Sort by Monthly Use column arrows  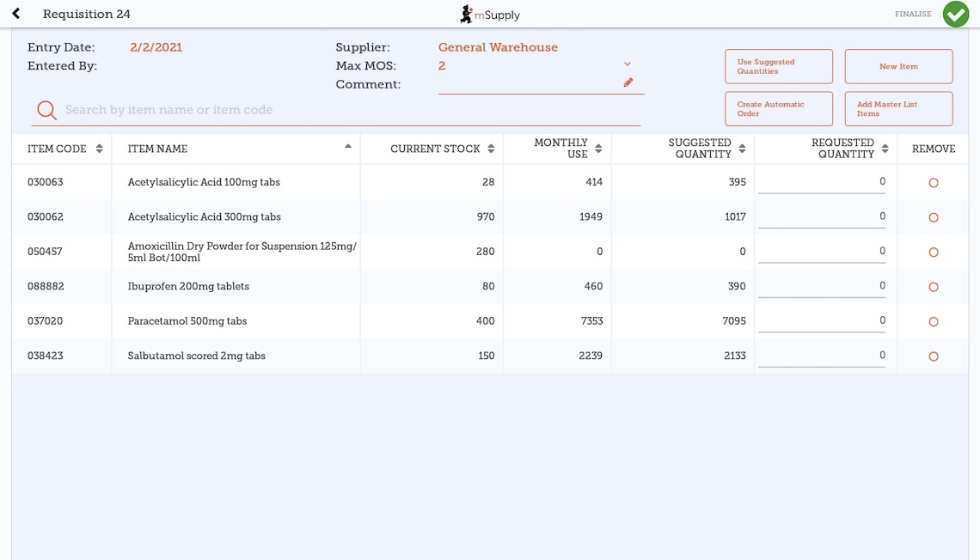click(598, 149)
